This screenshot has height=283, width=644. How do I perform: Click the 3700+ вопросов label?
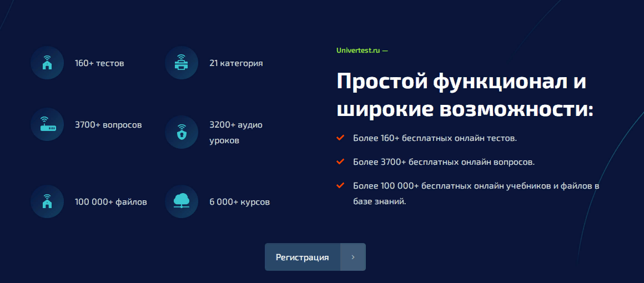pyautogui.click(x=108, y=125)
